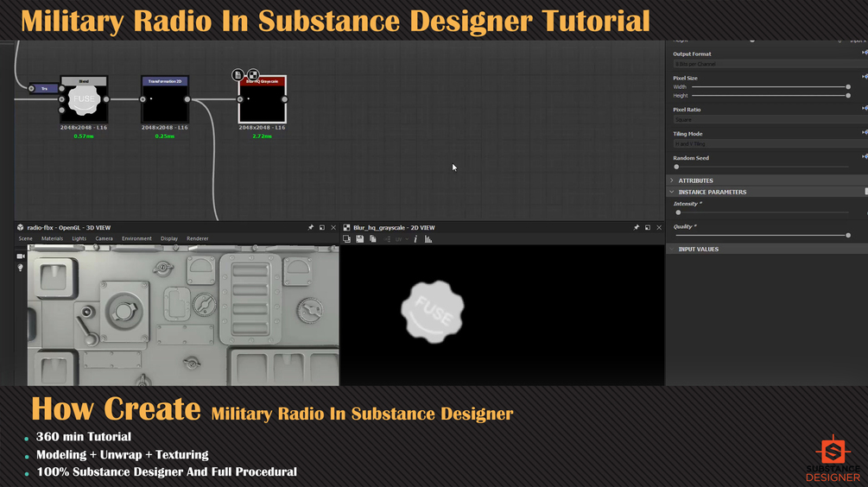This screenshot has width=868, height=487.
Task: Click the dimmed UV icon in 2D view toolbar
Action: [x=398, y=239]
